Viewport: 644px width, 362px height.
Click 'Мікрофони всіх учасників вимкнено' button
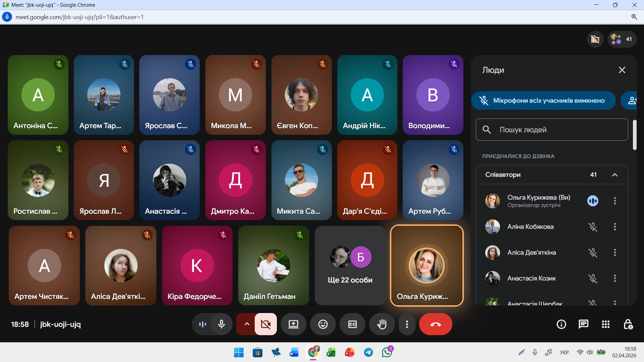tap(543, 101)
